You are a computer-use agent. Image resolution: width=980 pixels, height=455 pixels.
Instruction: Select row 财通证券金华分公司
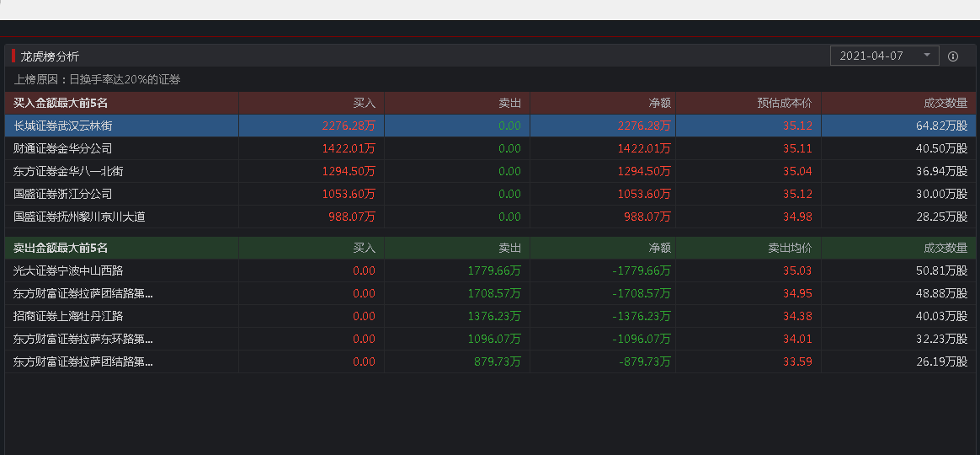[490, 148]
